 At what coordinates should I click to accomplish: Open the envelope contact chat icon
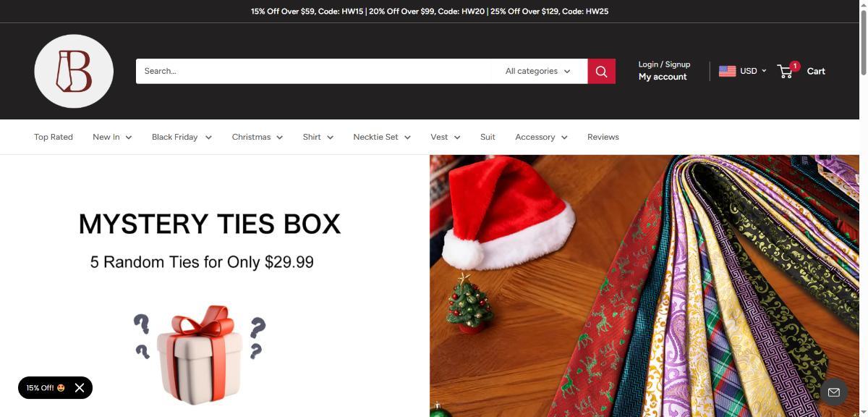click(x=833, y=392)
